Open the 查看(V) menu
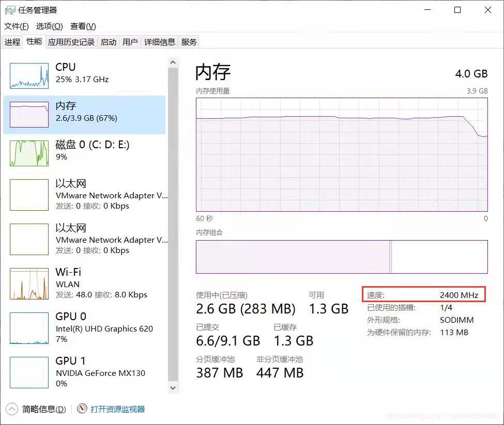This screenshot has height=425, width=504. [83, 26]
